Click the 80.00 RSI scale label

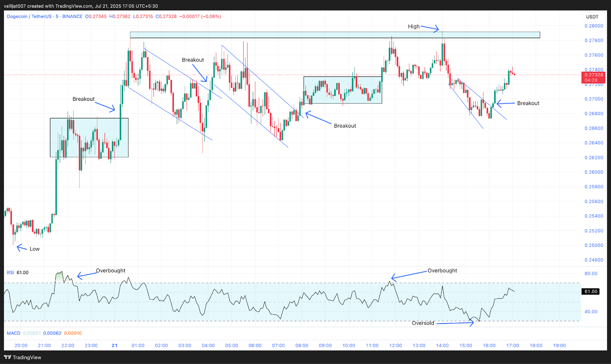tap(591, 273)
